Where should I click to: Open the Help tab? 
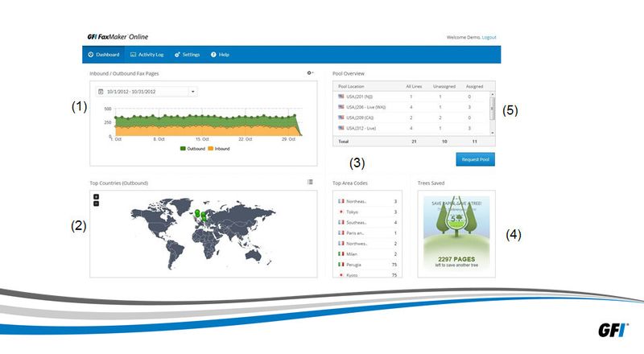click(x=220, y=55)
